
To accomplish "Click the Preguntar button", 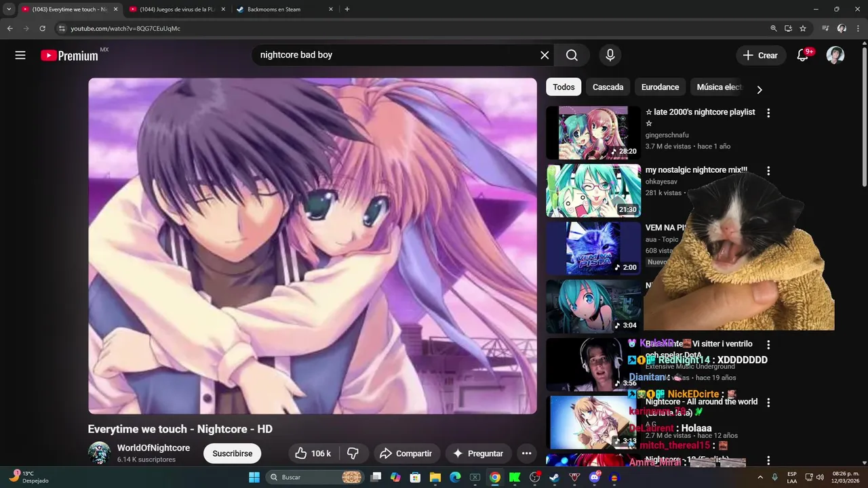I will 479,453.
